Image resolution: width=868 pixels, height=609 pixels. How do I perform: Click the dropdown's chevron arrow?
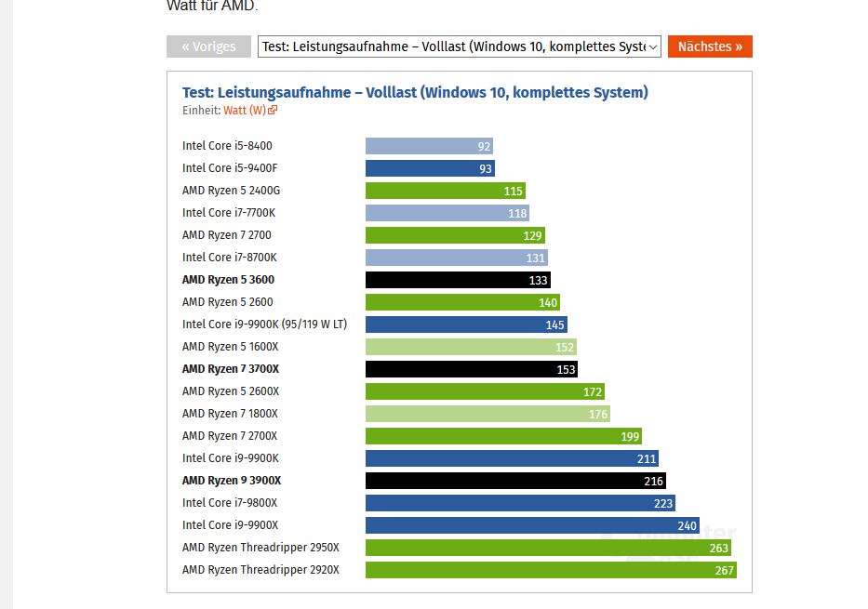point(652,46)
